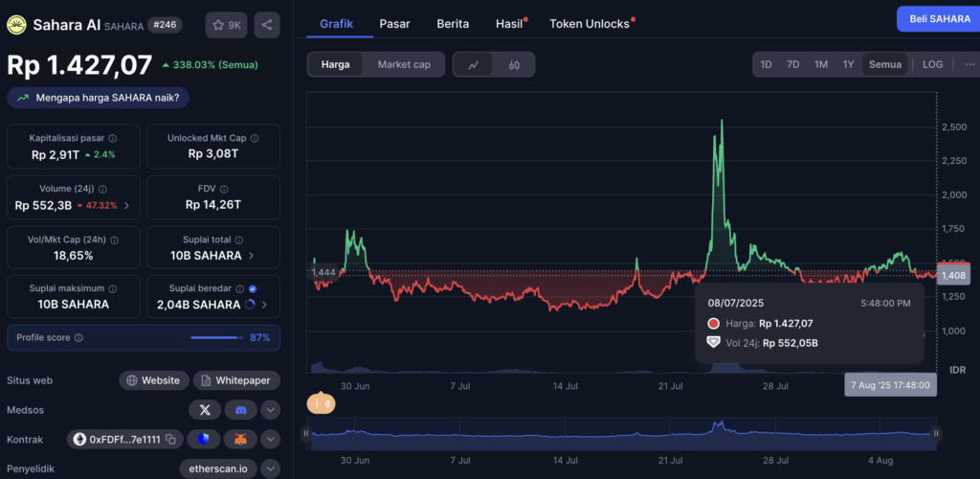Toggle the LOG scale option
Viewport: 980px width, 479px height.
932,64
